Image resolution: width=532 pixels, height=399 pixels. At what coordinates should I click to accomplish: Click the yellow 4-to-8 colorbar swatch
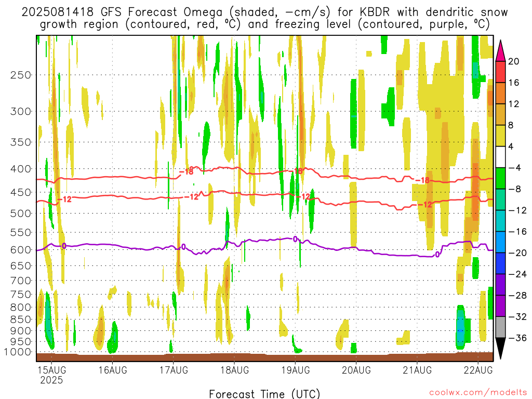pos(500,136)
